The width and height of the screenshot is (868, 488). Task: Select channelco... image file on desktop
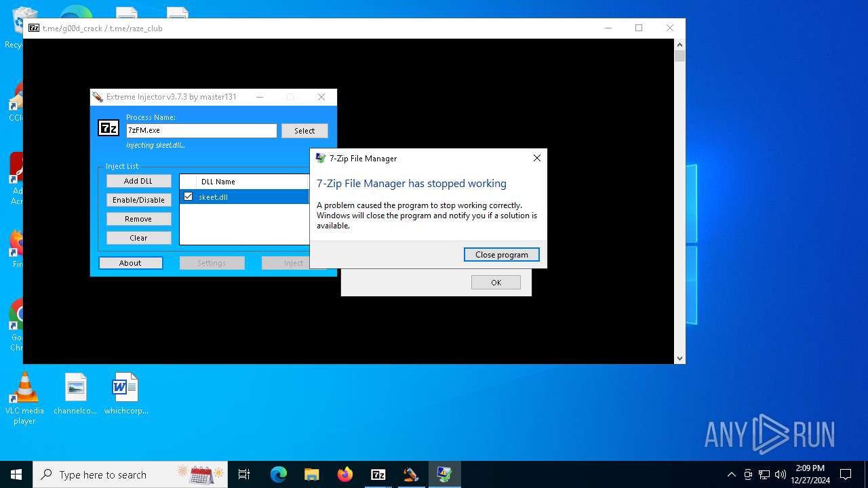tap(75, 394)
